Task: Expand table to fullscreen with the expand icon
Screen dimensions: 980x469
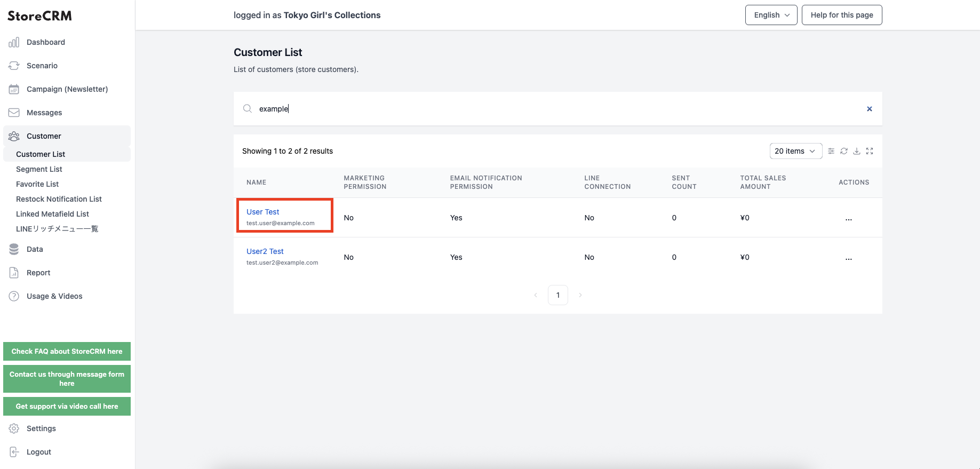Action: point(870,151)
